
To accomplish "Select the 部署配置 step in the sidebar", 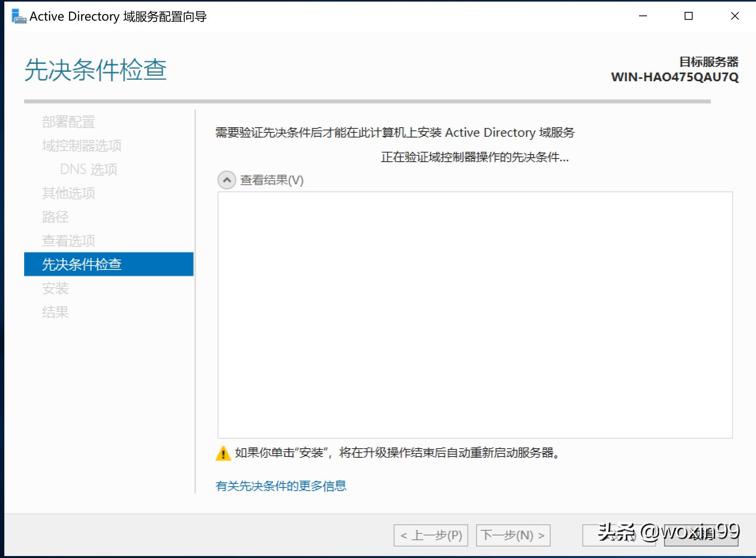I will click(69, 122).
